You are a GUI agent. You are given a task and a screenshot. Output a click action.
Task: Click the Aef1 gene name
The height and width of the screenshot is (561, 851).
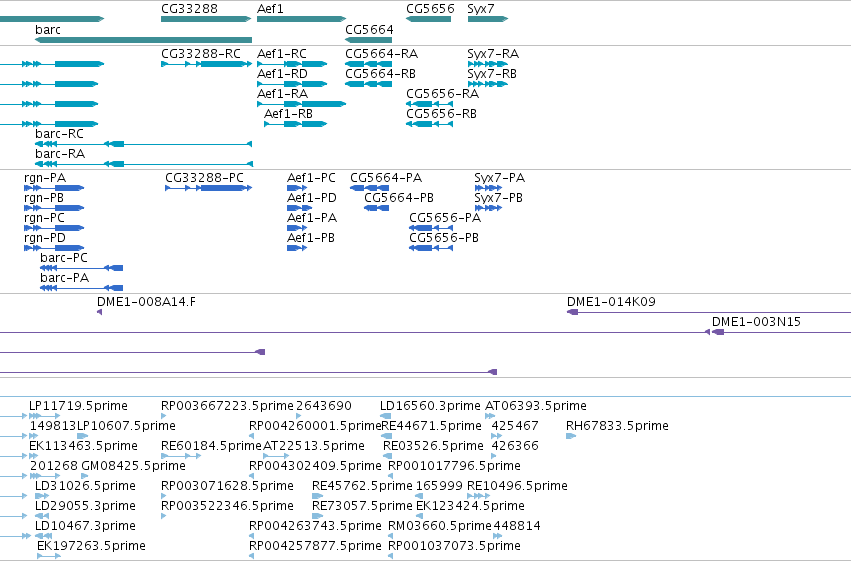(x=270, y=9)
